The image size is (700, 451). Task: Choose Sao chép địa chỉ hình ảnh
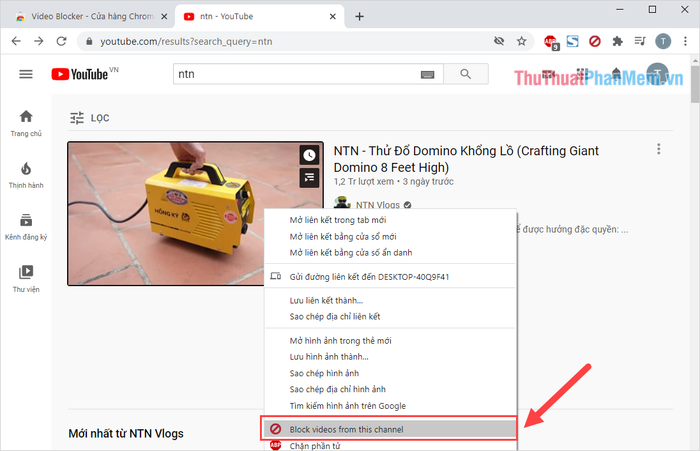391,389
